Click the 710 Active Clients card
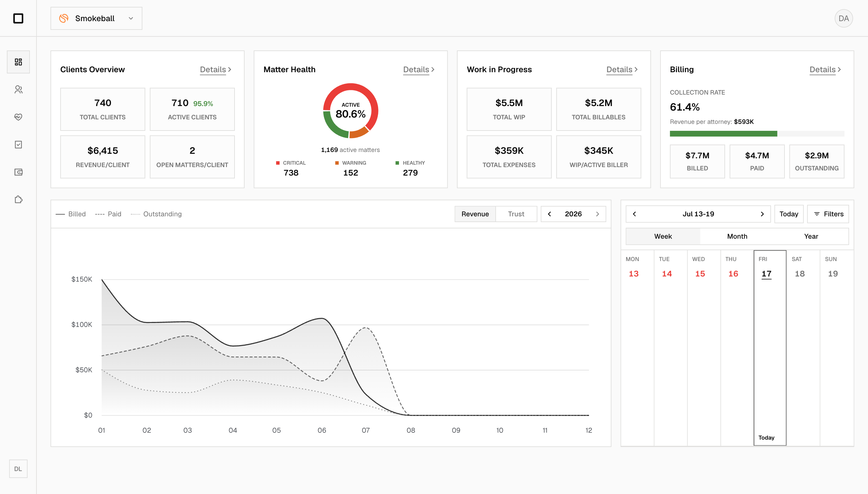868x494 pixels. click(192, 109)
